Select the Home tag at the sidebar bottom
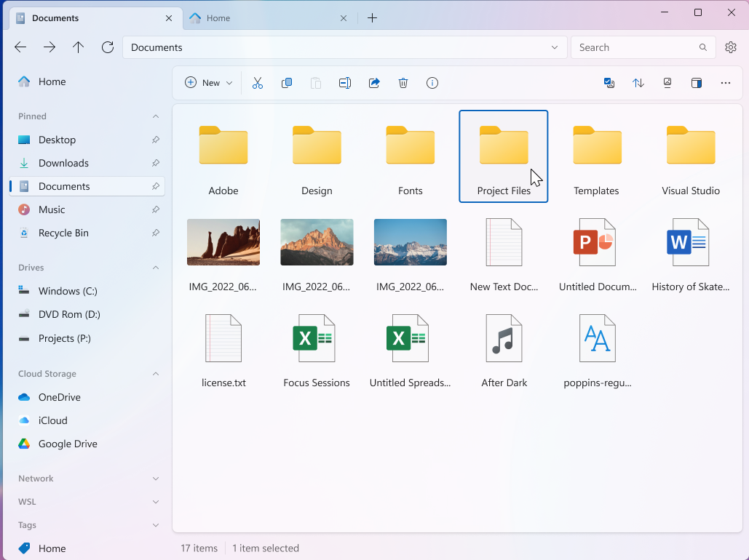This screenshot has width=749, height=560. (87, 548)
